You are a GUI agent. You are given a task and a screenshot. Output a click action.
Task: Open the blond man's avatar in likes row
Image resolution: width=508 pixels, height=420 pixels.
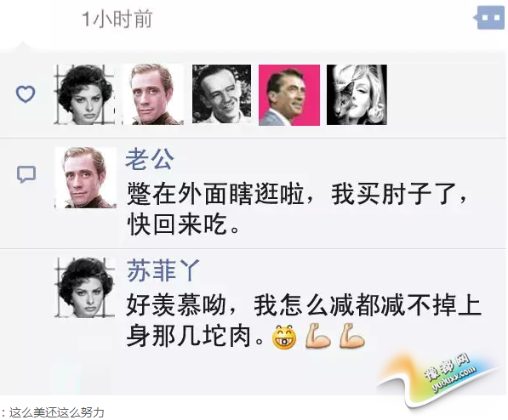(x=152, y=94)
